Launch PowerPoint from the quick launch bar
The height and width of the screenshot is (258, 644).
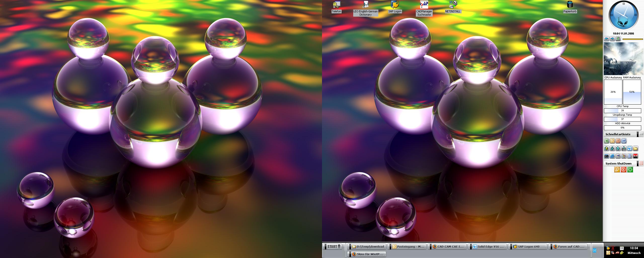click(618, 141)
